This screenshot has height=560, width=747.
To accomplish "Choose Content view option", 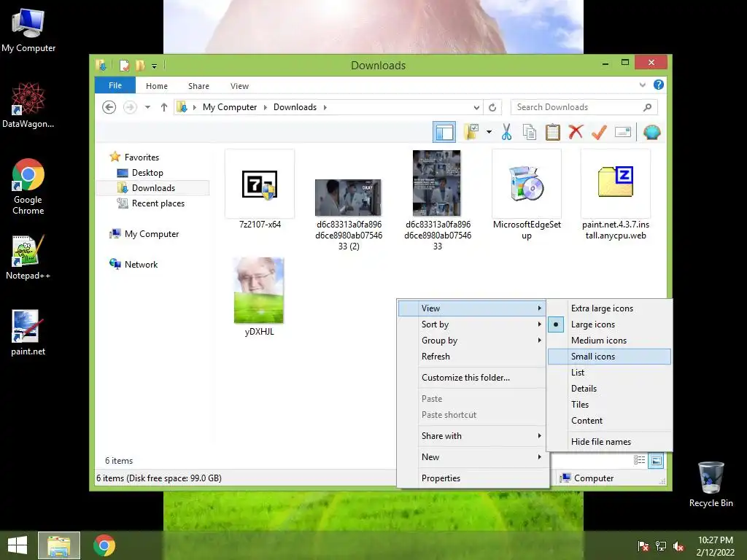I will (x=609, y=421).
